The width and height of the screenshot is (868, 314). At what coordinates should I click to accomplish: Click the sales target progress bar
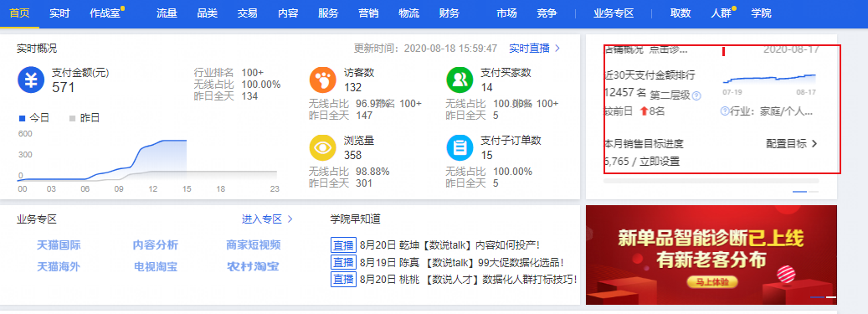tap(711, 181)
